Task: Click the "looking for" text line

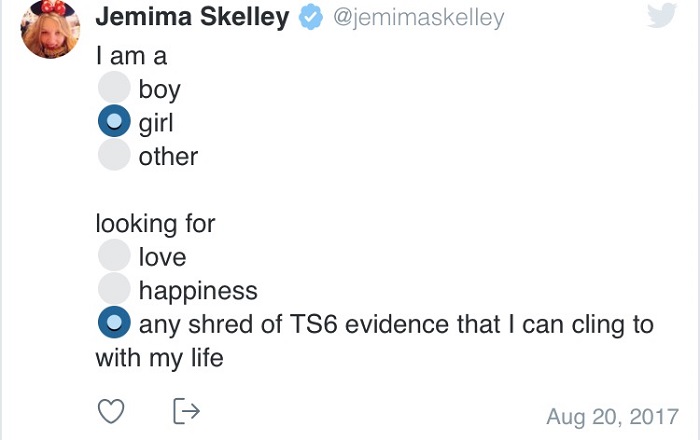Action: (x=155, y=223)
